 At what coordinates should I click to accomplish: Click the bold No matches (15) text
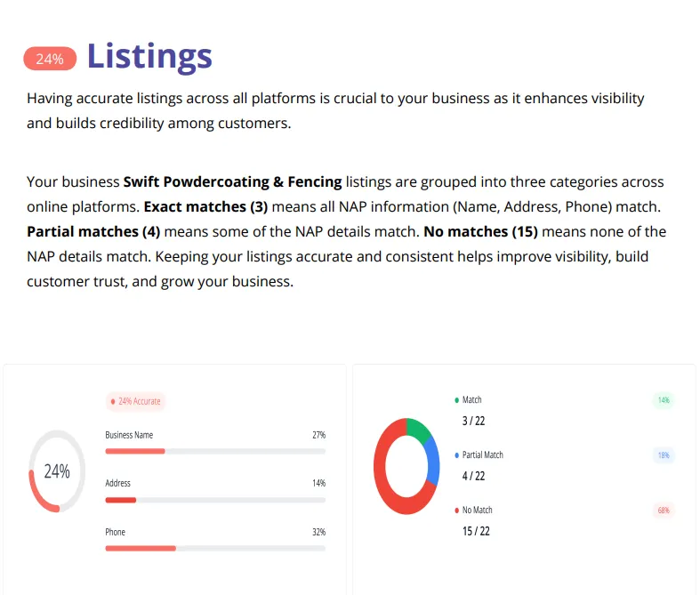(480, 231)
